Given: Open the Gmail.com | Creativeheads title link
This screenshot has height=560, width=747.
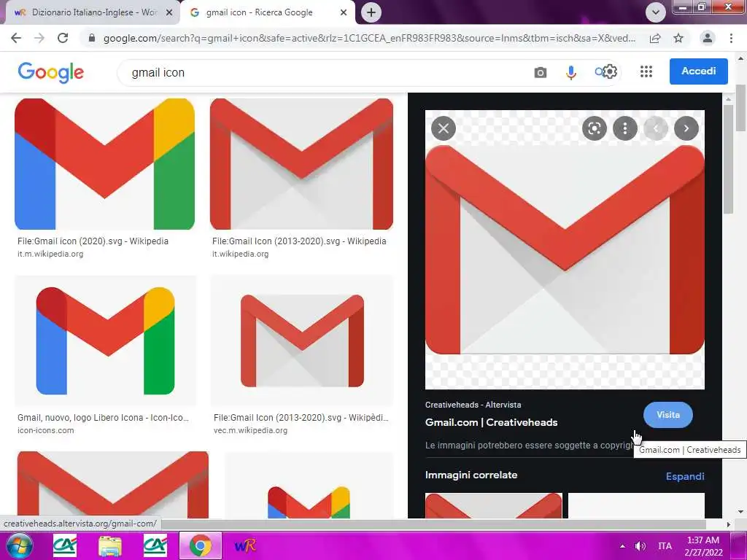Looking at the screenshot, I should coord(491,422).
